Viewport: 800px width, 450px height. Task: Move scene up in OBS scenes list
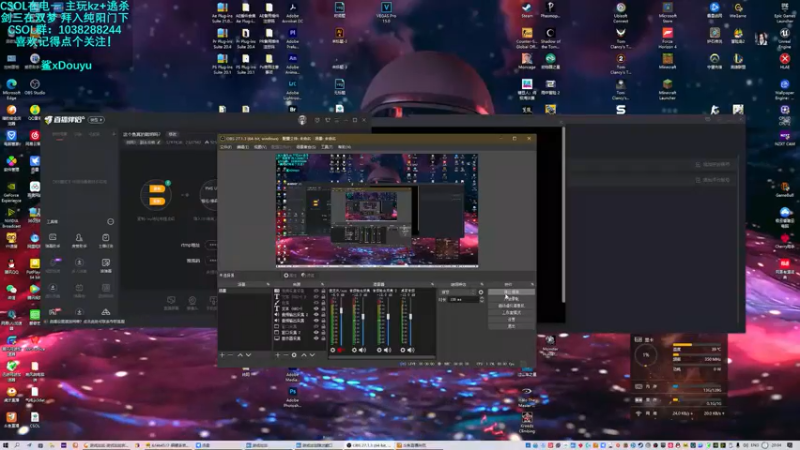(x=240, y=355)
